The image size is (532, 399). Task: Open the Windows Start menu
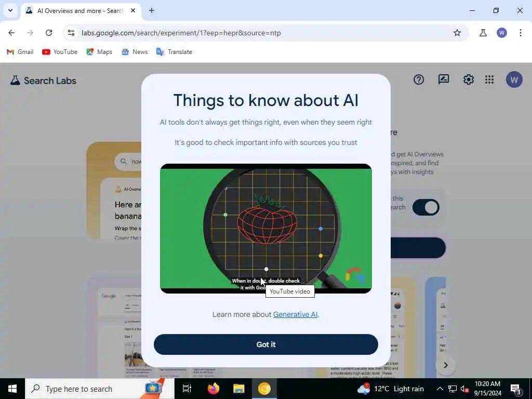(x=12, y=389)
